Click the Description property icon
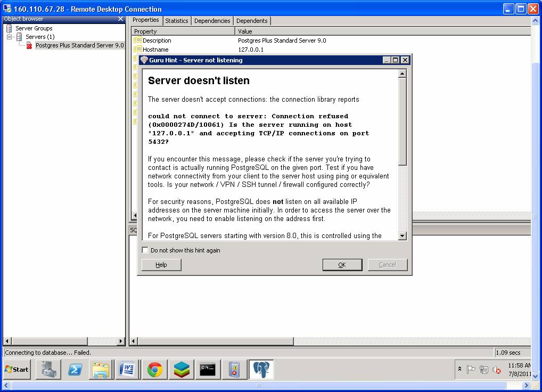 (137, 40)
